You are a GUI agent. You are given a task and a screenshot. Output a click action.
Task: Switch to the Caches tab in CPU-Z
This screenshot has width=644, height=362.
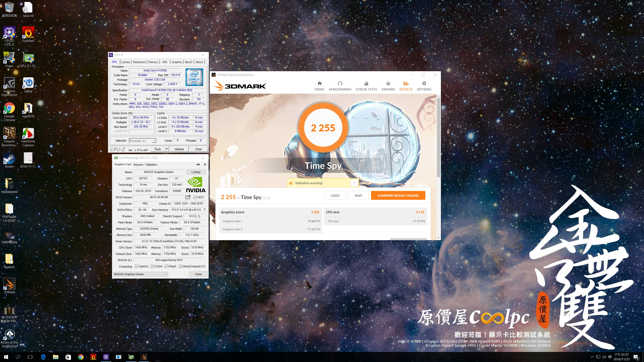[125, 62]
